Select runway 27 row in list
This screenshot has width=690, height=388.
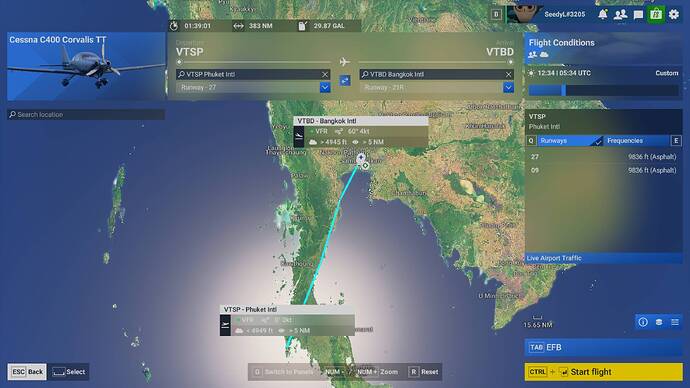click(603, 157)
